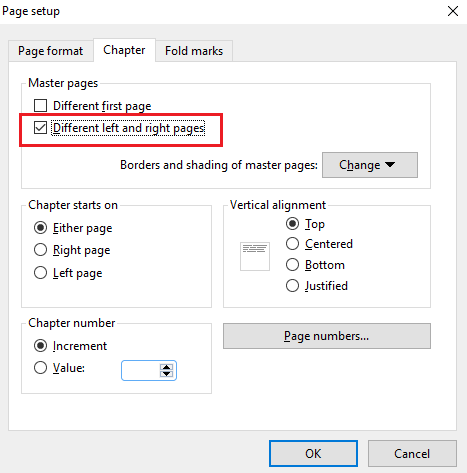
Task: Increase chapter value with spinner up arrow
Action: pos(166,367)
